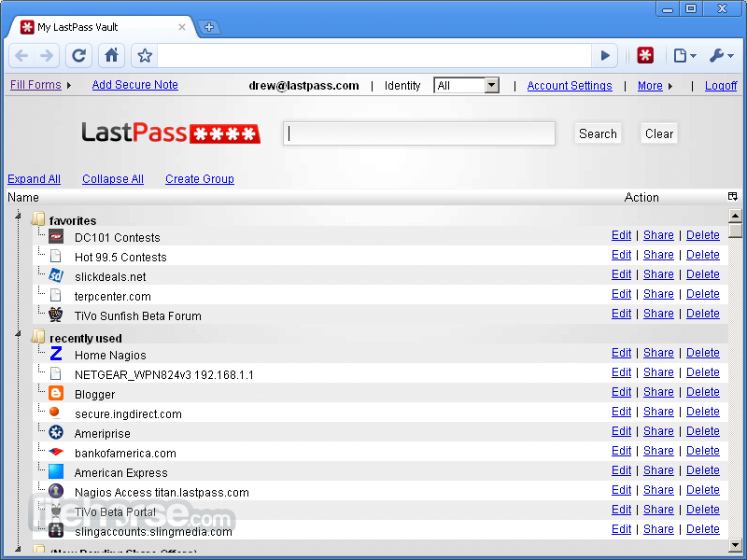This screenshot has height=560, width=747.
Task: Expand the Fill Forms submenu
Action: click(x=69, y=86)
